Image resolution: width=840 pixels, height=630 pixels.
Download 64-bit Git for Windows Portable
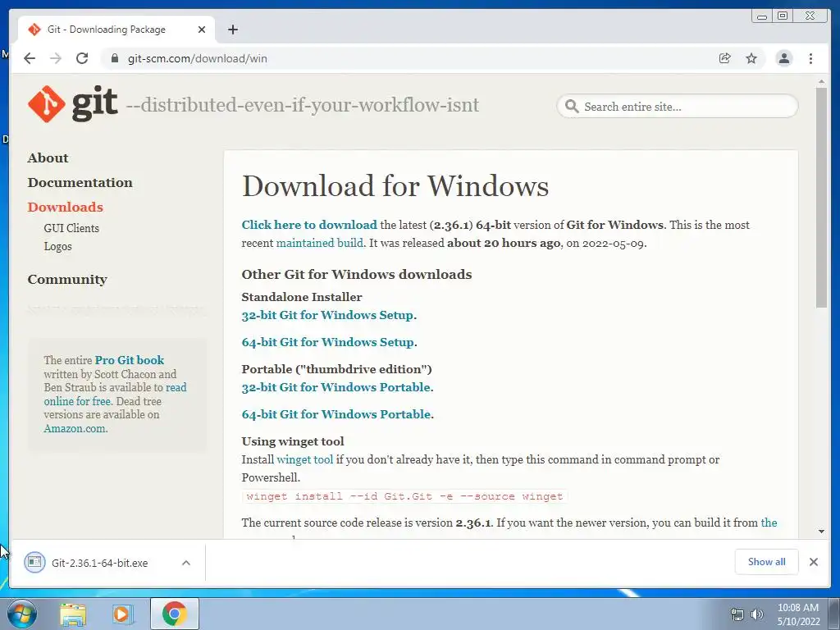336,414
